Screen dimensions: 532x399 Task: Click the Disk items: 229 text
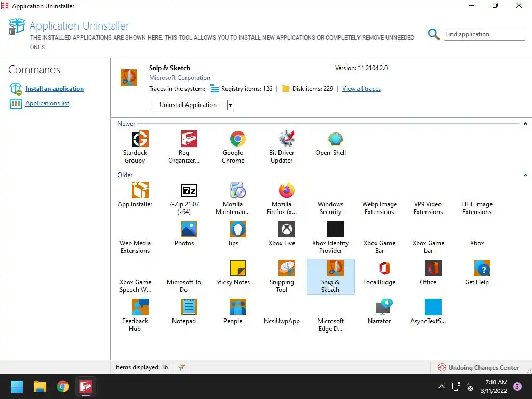tap(312, 89)
